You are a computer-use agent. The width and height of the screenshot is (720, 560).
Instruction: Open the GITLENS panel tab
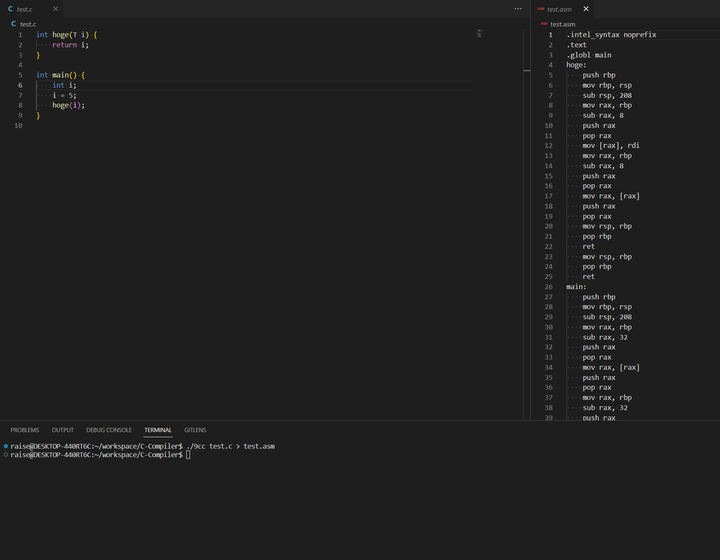(x=195, y=430)
